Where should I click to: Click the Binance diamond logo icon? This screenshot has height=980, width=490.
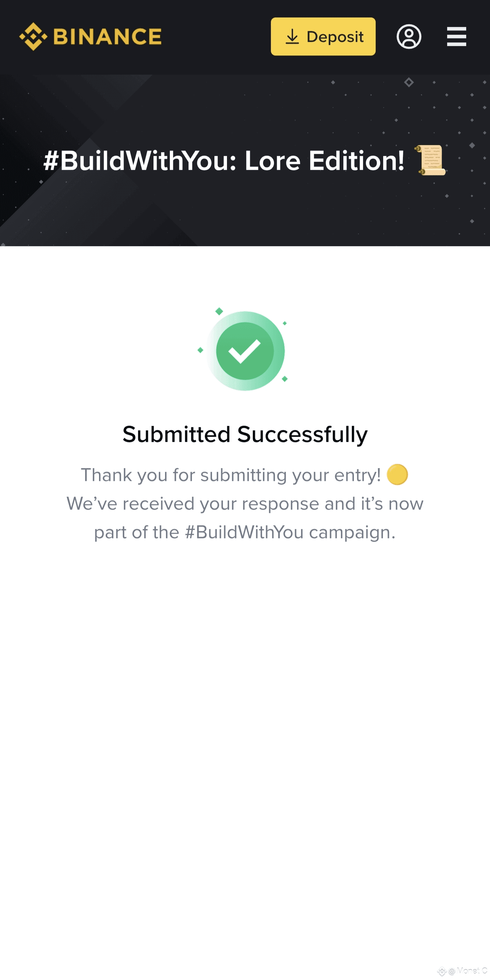33,36
